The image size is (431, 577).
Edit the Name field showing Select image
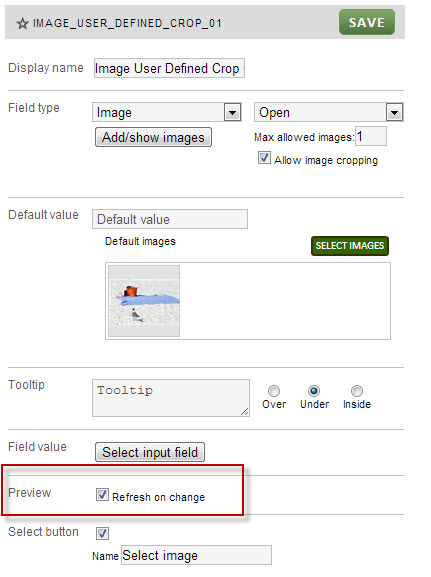(196, 555)
